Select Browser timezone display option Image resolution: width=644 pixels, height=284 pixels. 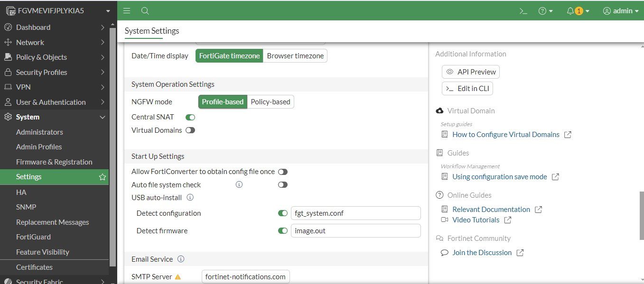click(x=295, y=55)
